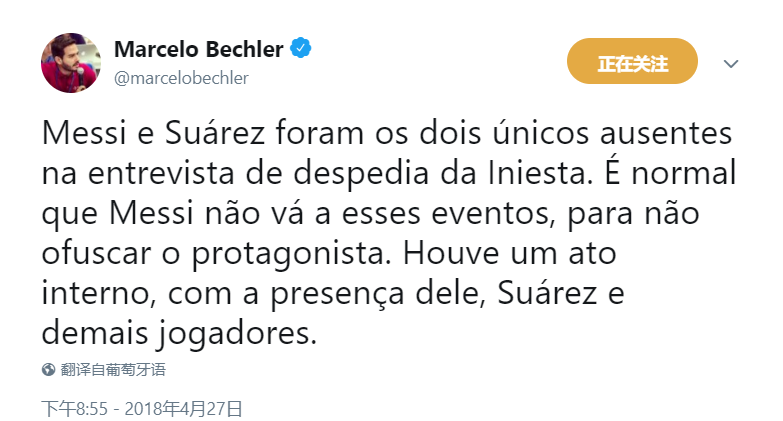
Task: Click the word entrevista in the tweet
Action: pyautogui.click(x=161, y=173)
